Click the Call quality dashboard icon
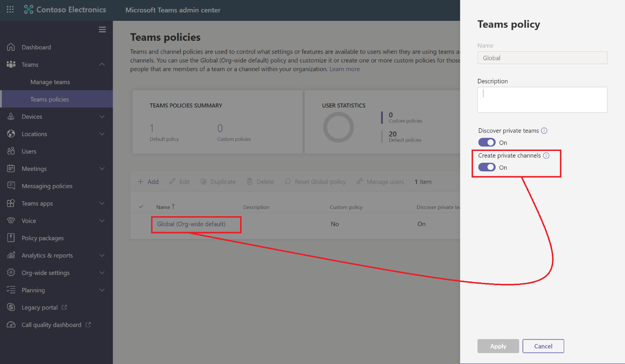Image resolution: width=625 pixels, height=364 pixels. point(11,325)
